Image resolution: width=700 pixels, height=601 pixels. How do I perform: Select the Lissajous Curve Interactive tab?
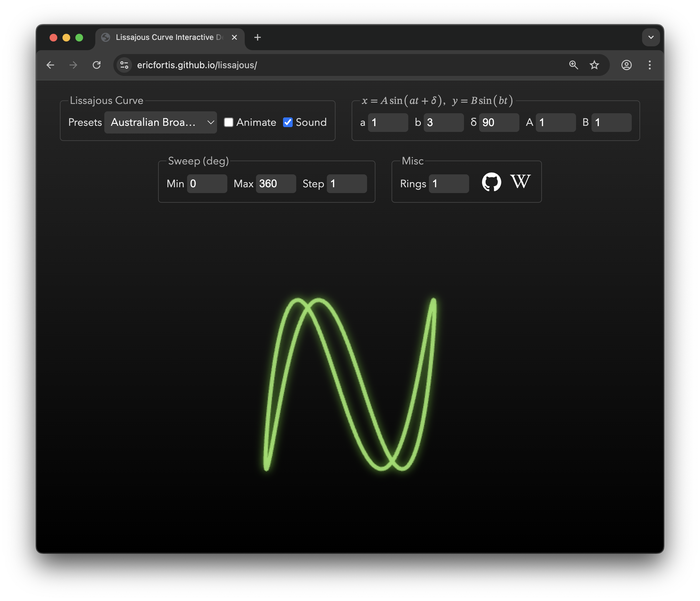click(169, 37)
